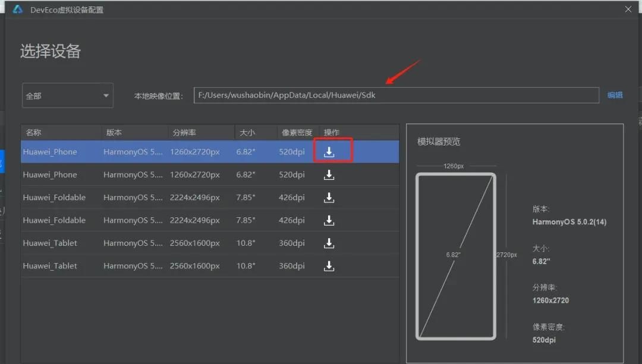The width and height of the screenshot is (642, 364).
Task: Download the second Huawei_Phone image
Action: pyautogui.click(x=329, y=175)
